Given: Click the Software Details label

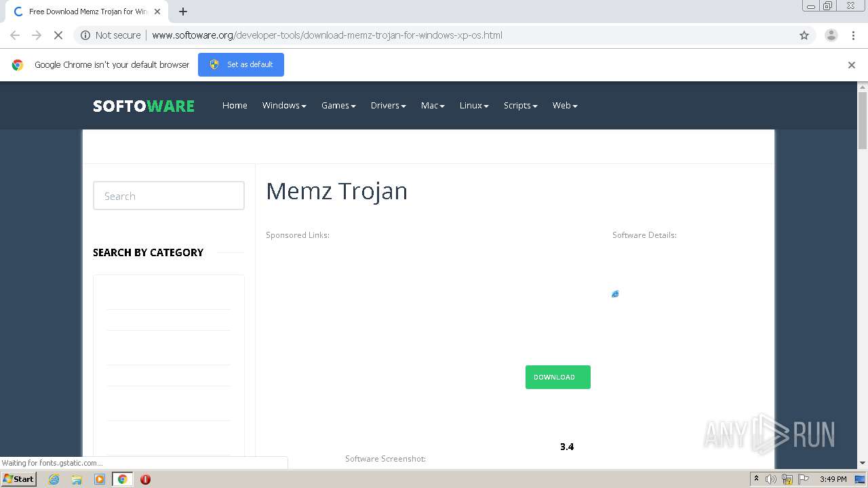Looking at the screenshot, I should click(x=644, y=235).
